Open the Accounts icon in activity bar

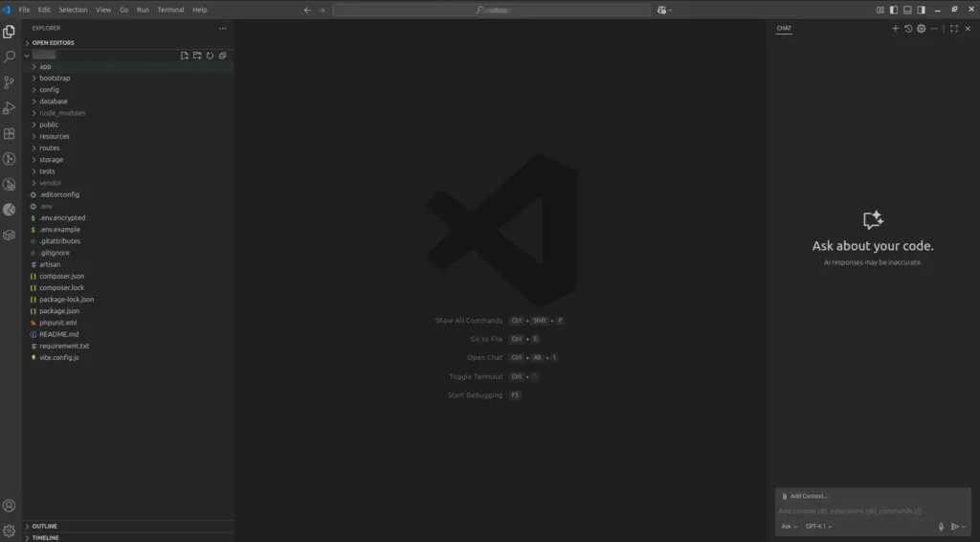pyautogui.click(x=9, y=506)
